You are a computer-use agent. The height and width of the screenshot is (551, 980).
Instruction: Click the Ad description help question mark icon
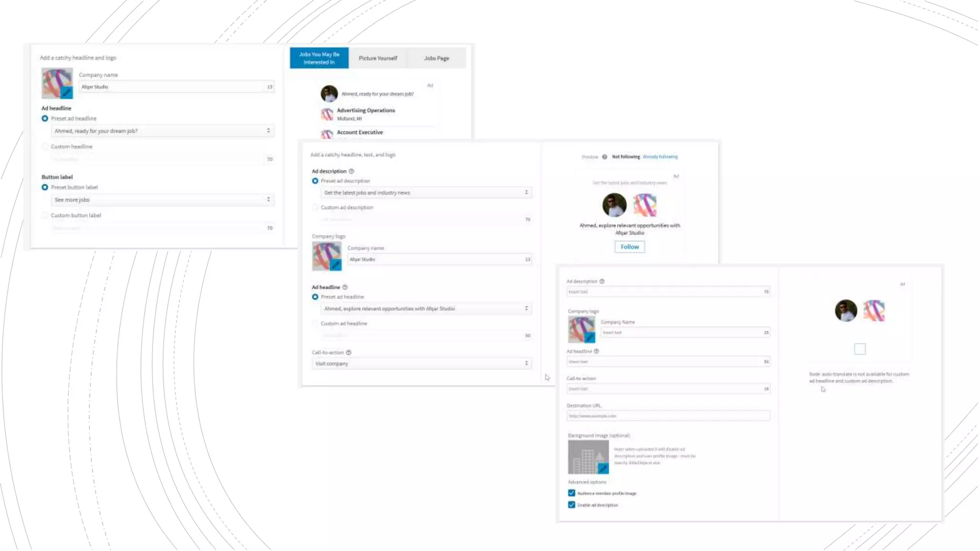351,171
